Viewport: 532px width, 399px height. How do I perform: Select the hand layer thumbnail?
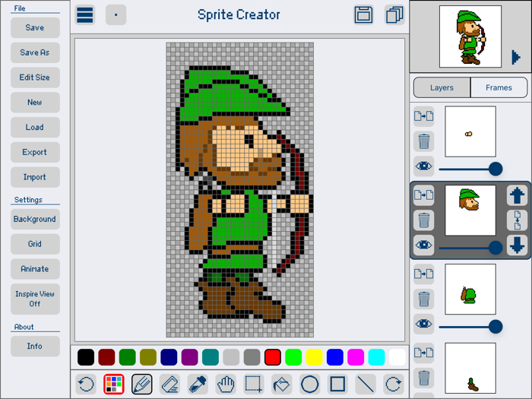click(x=470, y=131)
